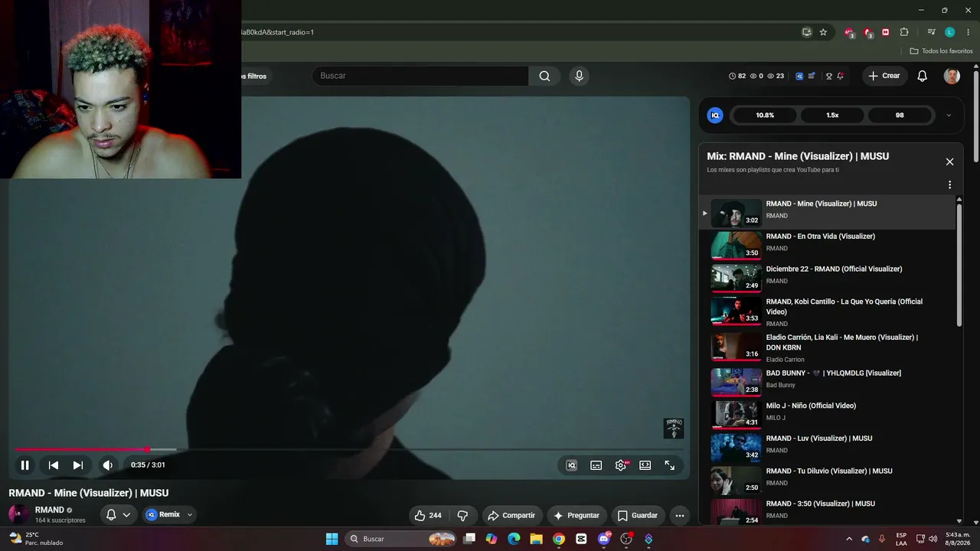Click the blue IQ icon in header stats bar
Viewport: 980px width, 551px height.
point(799,76)
